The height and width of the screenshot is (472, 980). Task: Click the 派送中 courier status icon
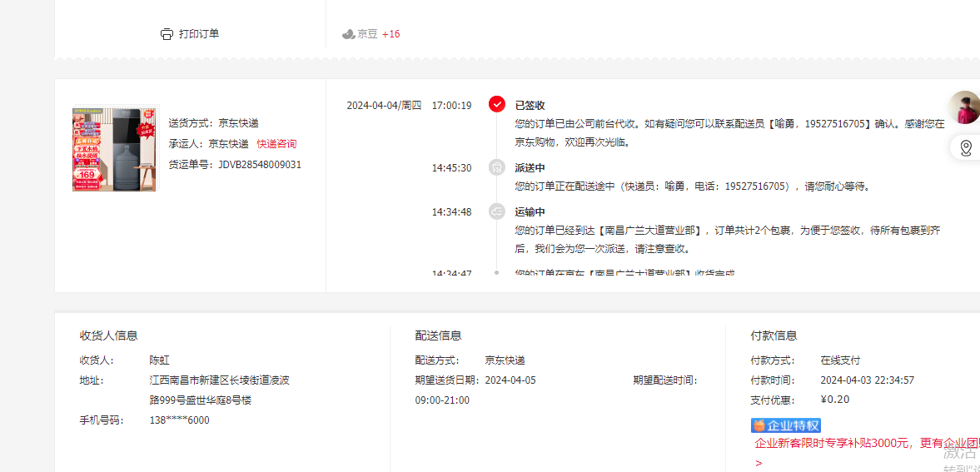pos(497,167)
